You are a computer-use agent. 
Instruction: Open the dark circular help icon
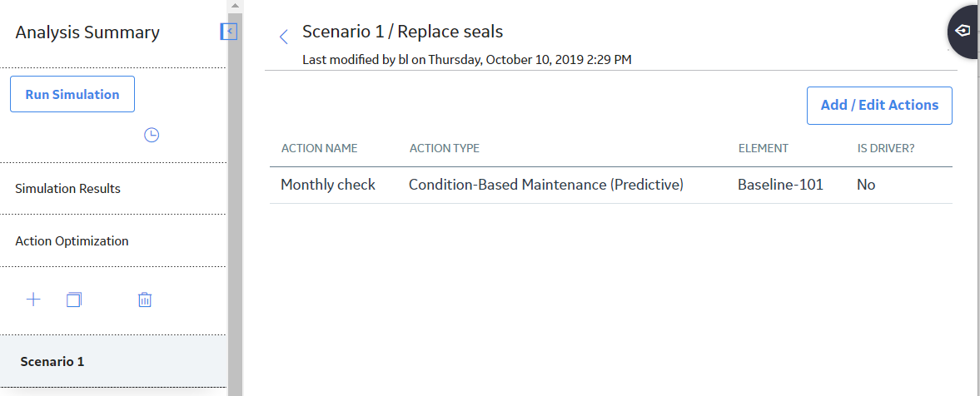(x=963, y=31)
